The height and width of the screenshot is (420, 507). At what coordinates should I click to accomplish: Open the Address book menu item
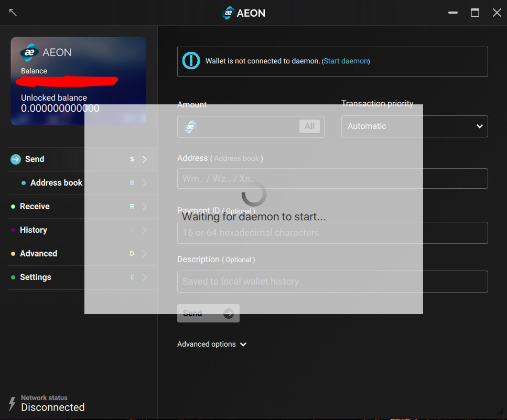pos(83,183)
